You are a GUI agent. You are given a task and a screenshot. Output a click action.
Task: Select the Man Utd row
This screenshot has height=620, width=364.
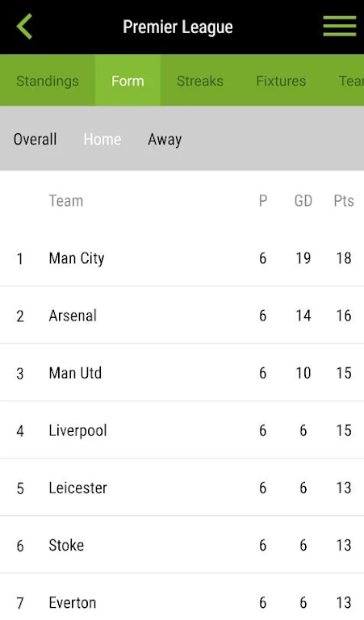(x=182, y=372)
